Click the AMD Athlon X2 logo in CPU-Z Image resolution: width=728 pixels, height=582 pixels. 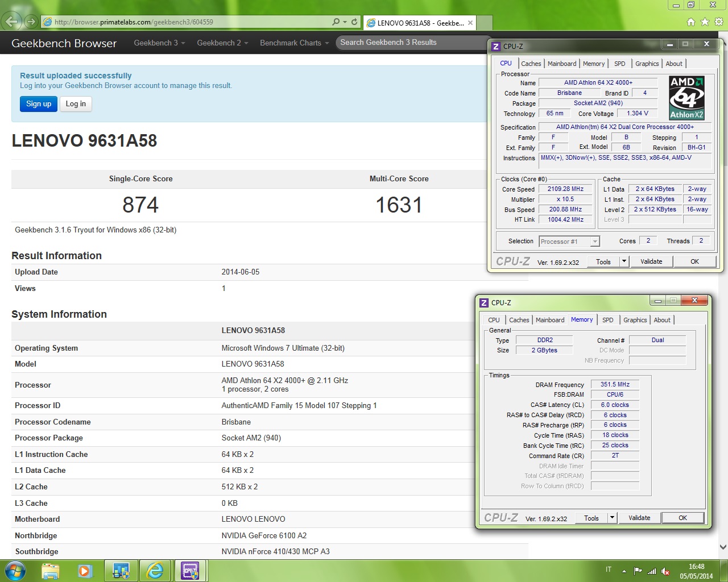(686, 98)
